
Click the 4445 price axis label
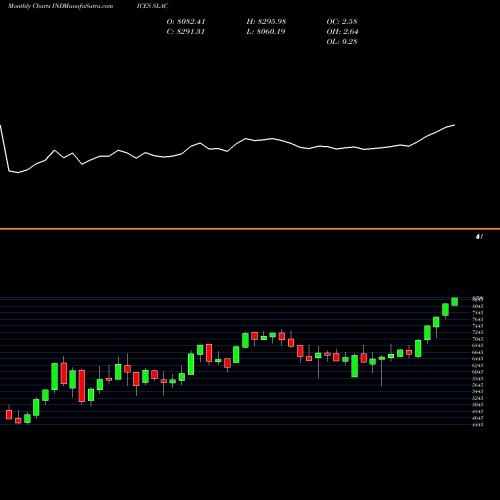click(x=478, y=425)
